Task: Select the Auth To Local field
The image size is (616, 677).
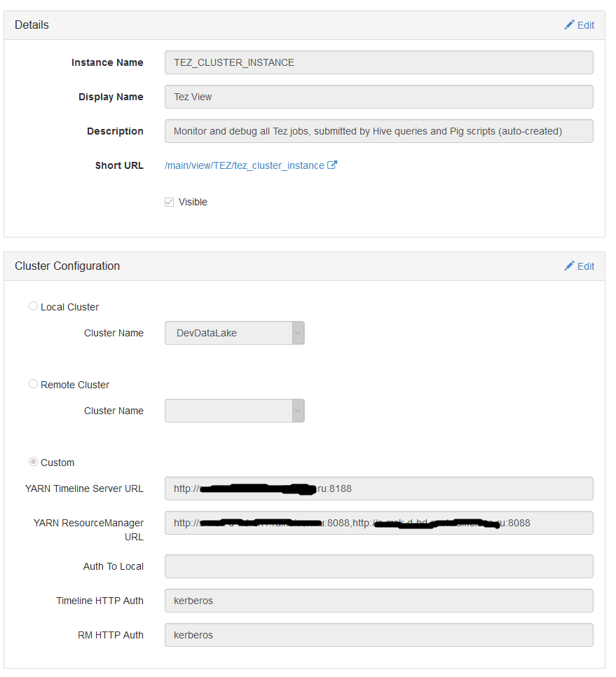Action: [378, 566]
